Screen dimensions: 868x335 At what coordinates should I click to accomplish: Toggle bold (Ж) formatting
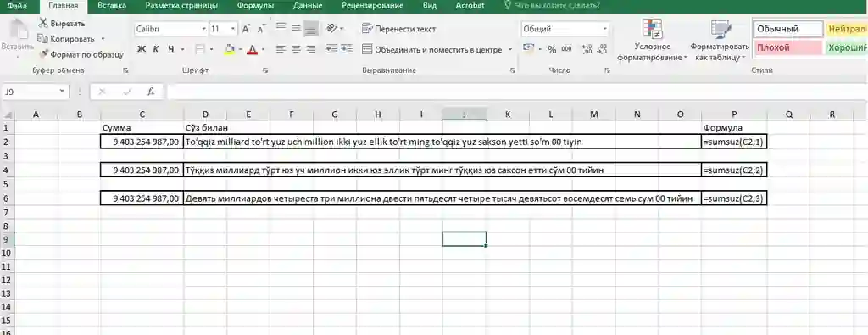click(x=142, y=49)
